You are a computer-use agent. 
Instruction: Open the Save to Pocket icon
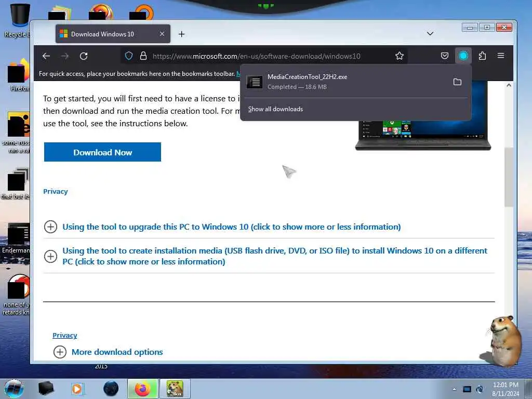445,56
